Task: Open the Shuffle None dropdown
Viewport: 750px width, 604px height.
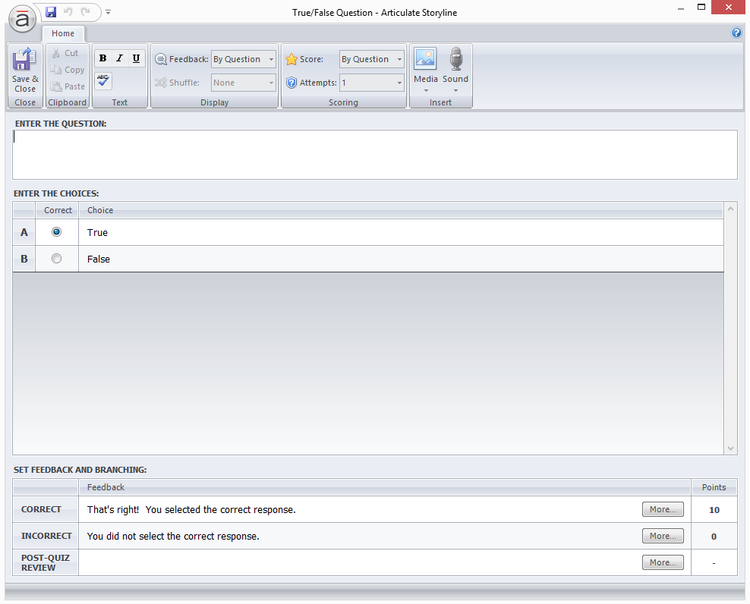Action: (x=243, y=83)
